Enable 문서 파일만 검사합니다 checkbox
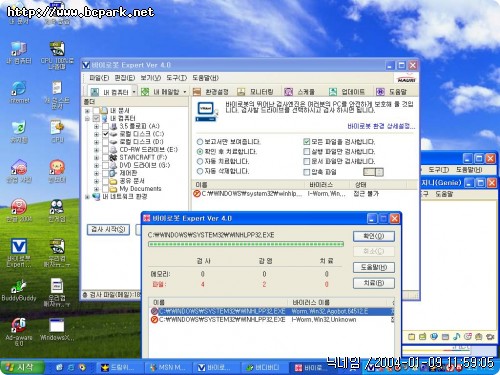This screenshot has width=500, height=375. [307, 162]
